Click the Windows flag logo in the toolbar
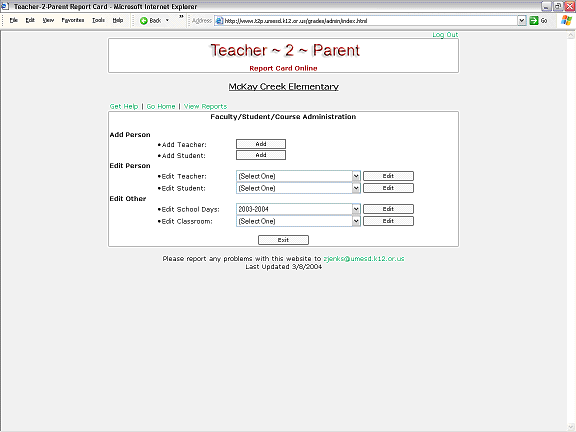The height and width of the screenshot is (432, 576). click(x=566, y=21)
